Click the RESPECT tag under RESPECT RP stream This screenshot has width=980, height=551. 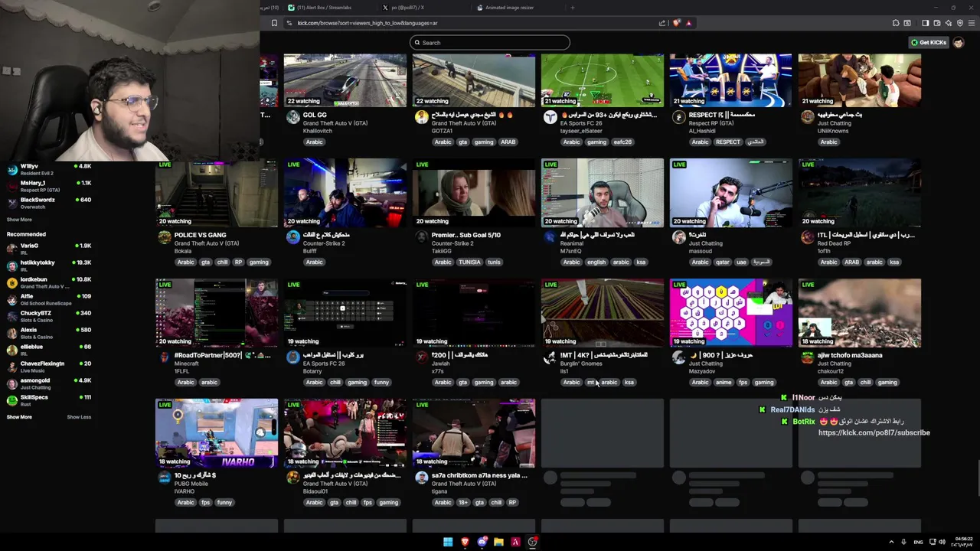click(728, 142)
